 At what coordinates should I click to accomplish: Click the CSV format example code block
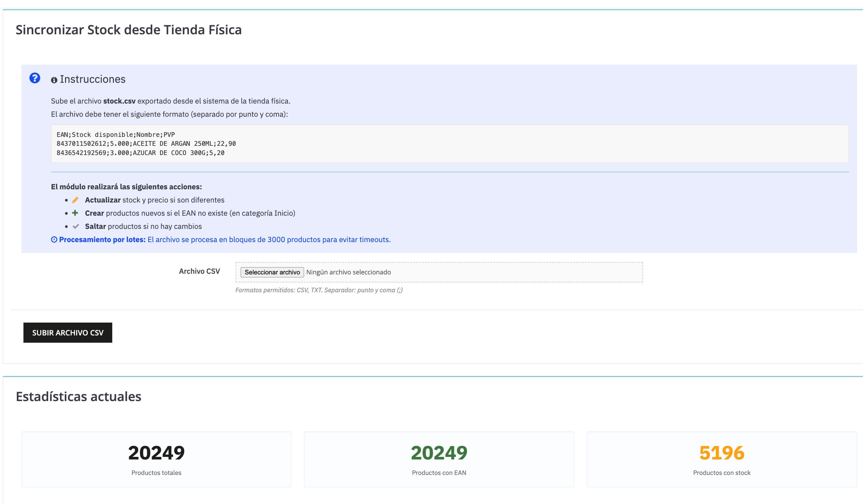(x=449, y=144)
